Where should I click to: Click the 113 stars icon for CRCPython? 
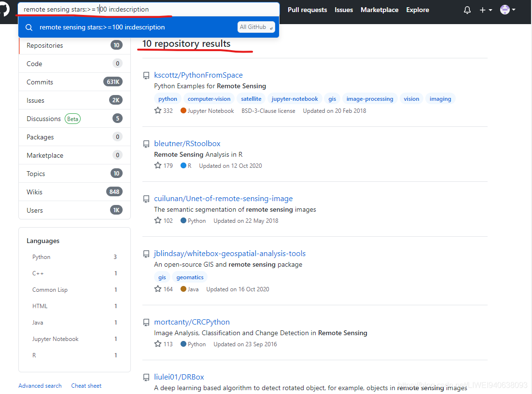tap(158, 344)
